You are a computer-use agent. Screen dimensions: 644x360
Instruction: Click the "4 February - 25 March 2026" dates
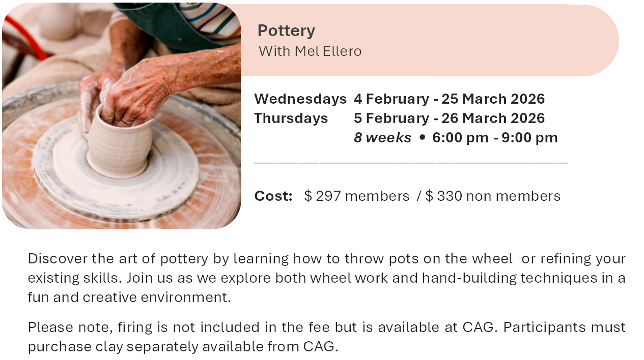[x=449, y=99]
